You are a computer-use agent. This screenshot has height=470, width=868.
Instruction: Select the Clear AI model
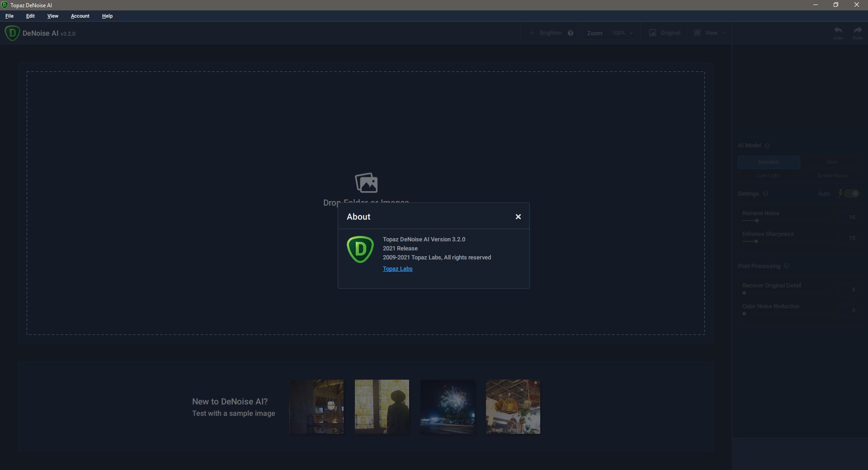832,162
